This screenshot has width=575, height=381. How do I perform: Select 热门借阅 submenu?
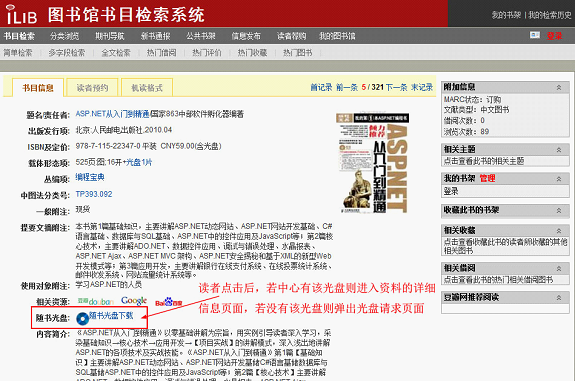pyautogui.click(x=161, y=53)
